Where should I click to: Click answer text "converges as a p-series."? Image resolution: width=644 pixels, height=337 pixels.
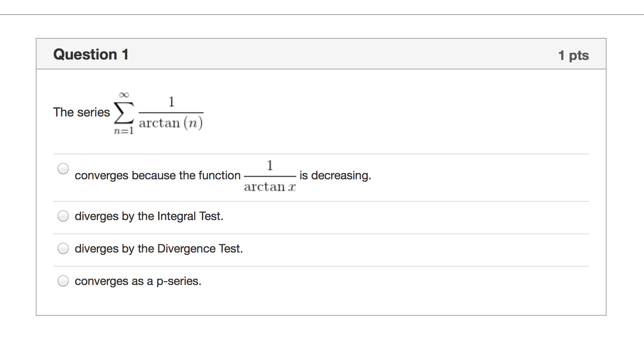click(138, 281)
